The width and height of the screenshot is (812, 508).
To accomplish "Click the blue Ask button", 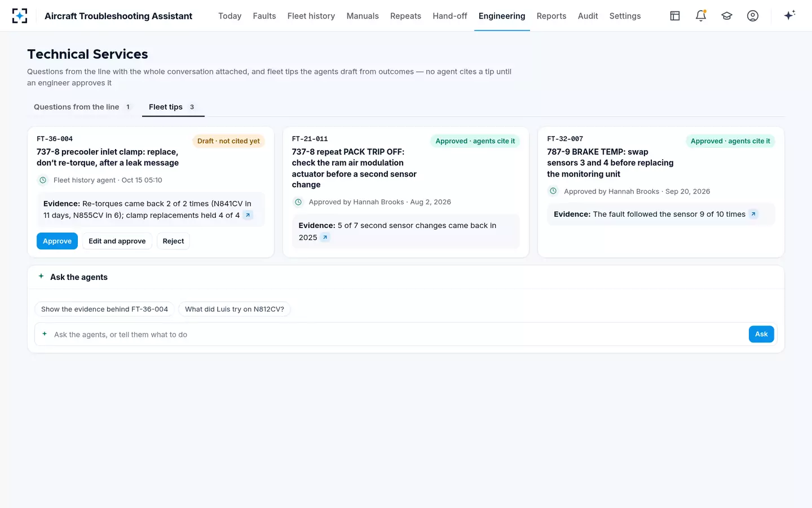I will (x=761, y=334).
